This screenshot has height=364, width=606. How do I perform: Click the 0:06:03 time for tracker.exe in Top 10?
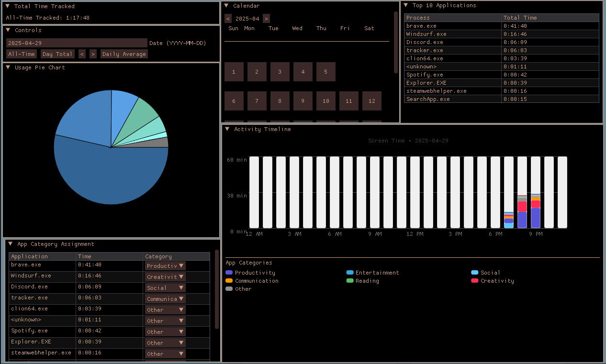[515, 50]
